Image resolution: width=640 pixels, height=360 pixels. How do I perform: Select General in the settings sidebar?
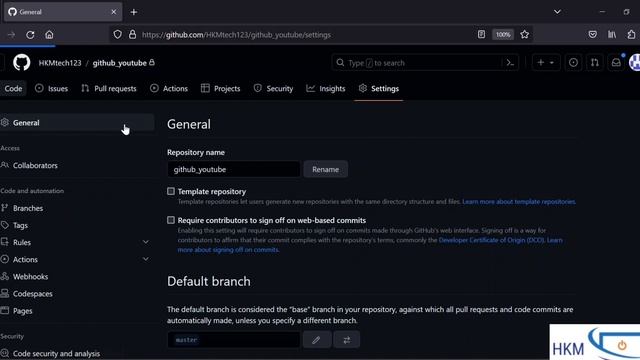tap(77, 122)
